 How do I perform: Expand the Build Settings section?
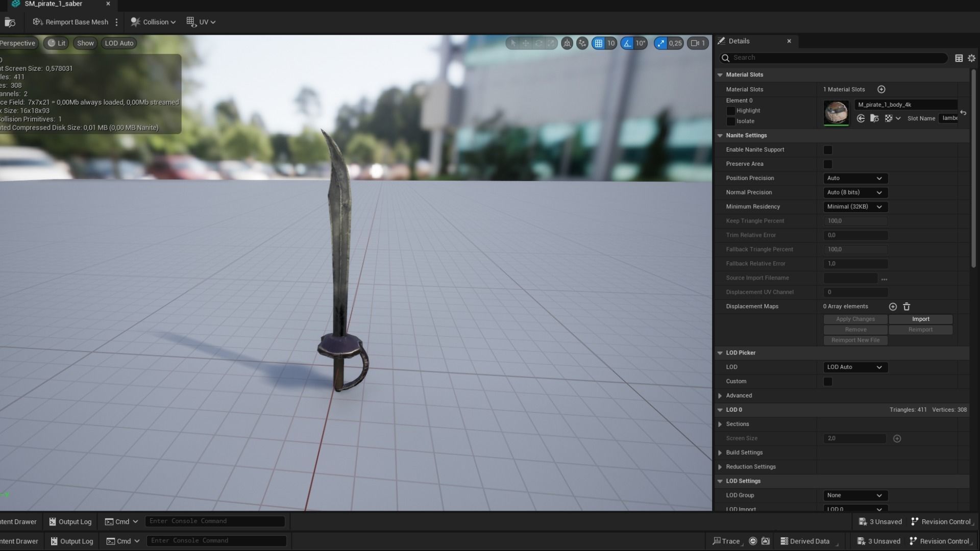coord(720,453)
